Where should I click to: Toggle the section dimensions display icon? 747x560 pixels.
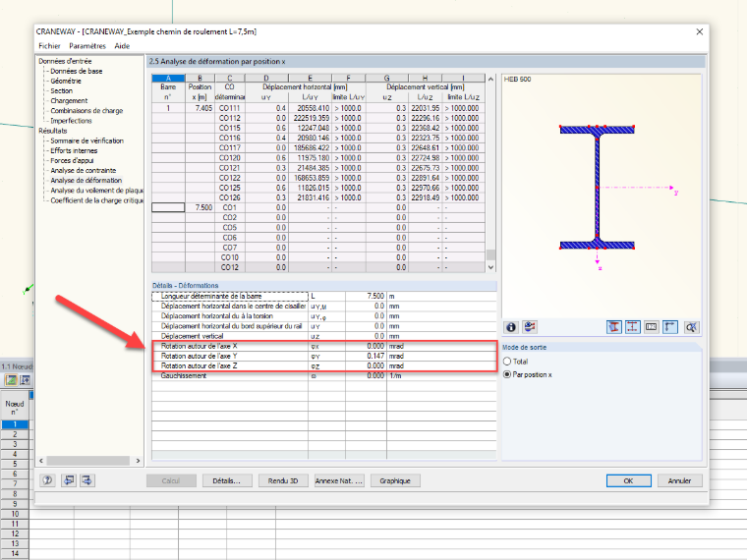click(x=633, y=327)
